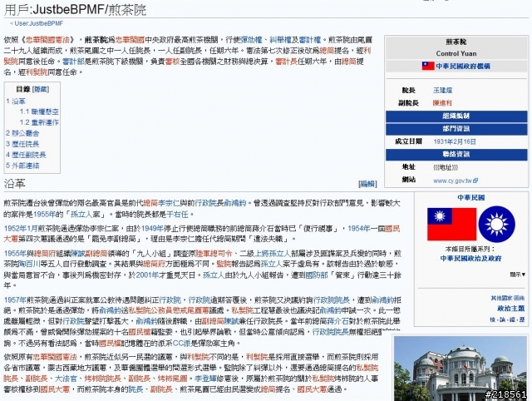Viewport: 532px width, 401px height.
Task: Open 中華民國政治及政府 series link
Action: click(x=471, y=259)
